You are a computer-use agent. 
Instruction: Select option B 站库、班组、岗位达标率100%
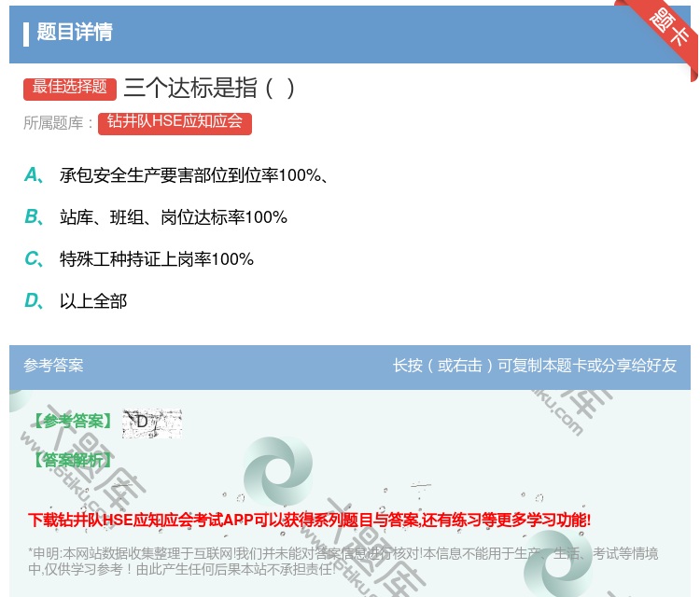point(156,216)
